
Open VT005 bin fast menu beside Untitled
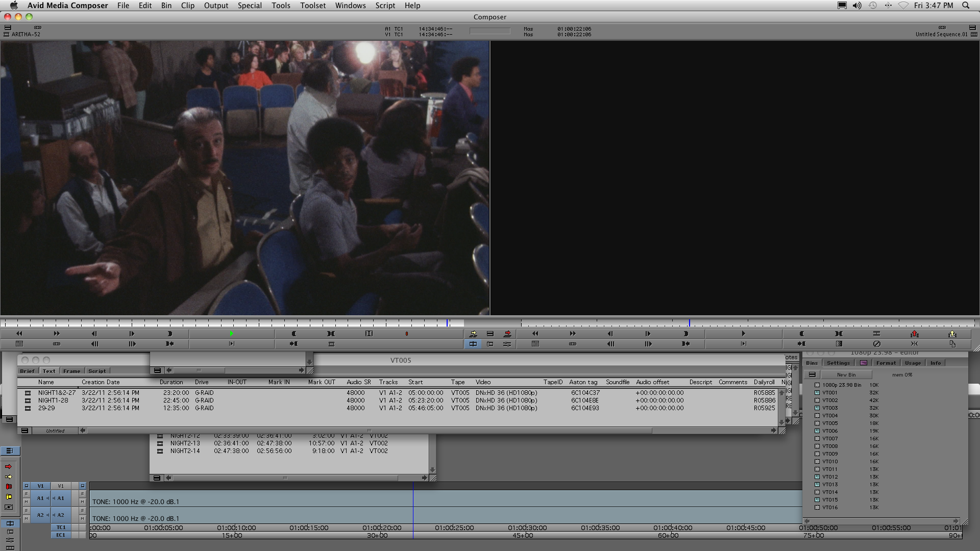pyautogui.click(x=24, y=431)
